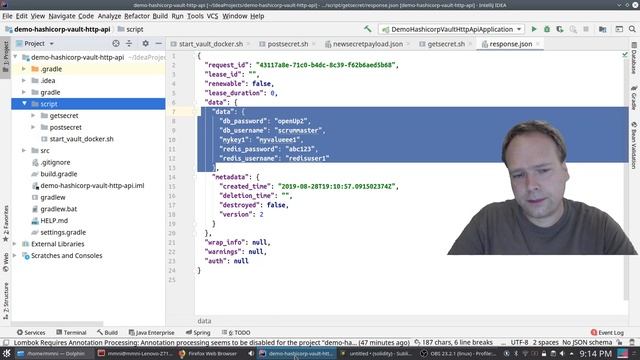The image size is (640, 360).
Task: Collapse the script folder
Action: [24, 104]
